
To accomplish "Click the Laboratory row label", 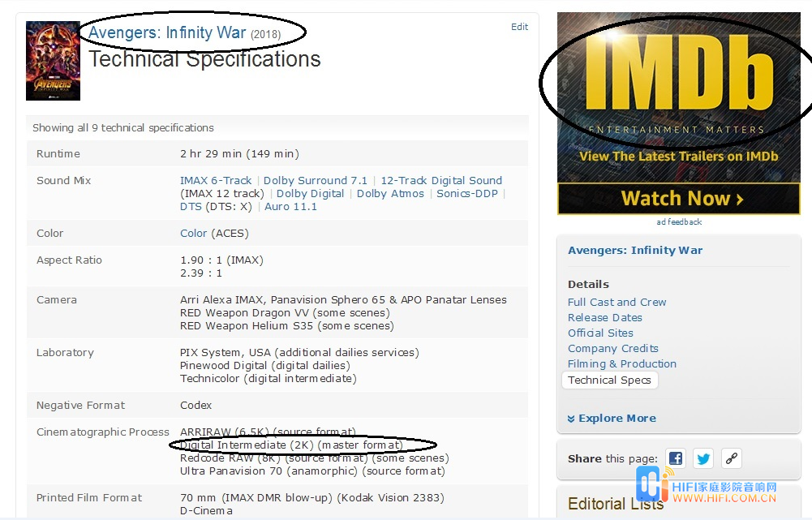I will [x=65, y=353].
